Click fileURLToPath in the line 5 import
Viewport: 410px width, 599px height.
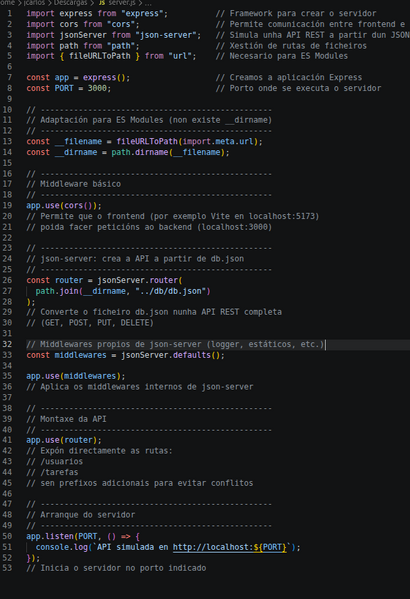coord(100,56)
